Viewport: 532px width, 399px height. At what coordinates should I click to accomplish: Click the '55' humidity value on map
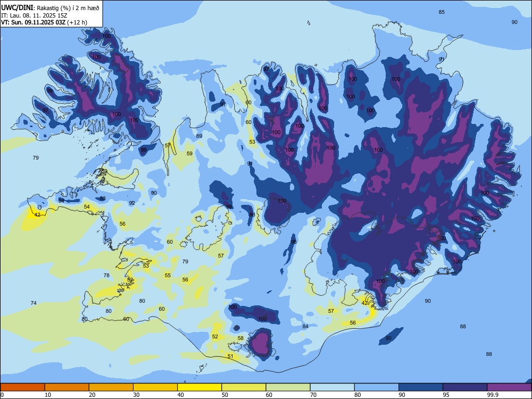168,275
